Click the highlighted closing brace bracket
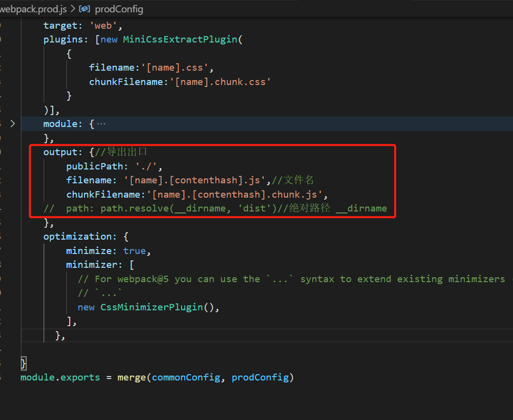Viewport: 513px width, 420px height. pyautogui.click(x=24, y=363)
